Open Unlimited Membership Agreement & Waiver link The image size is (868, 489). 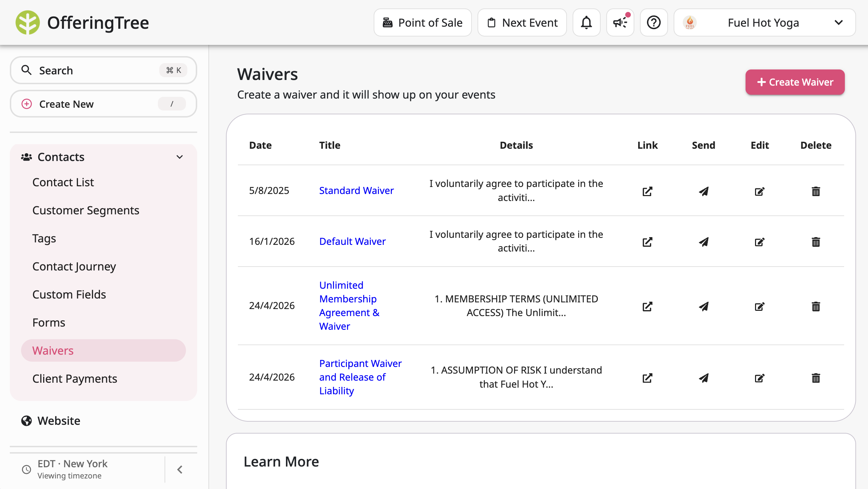pos(349,306)
